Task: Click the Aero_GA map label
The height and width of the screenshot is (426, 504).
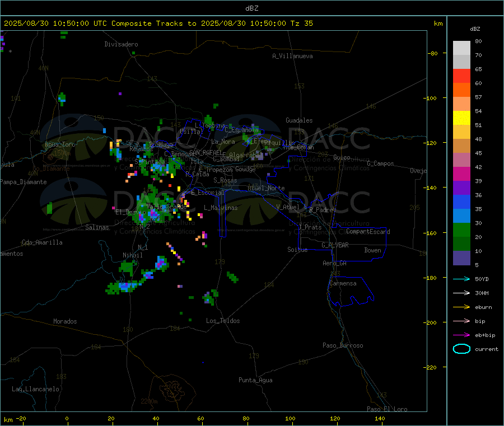Action: pos(335,264)
